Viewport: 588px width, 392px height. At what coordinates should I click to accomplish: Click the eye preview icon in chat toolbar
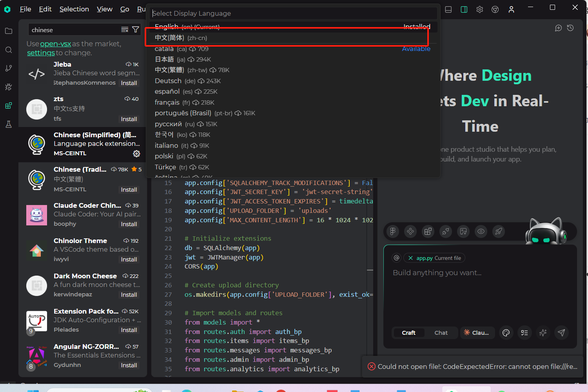[x=481, y=231]
